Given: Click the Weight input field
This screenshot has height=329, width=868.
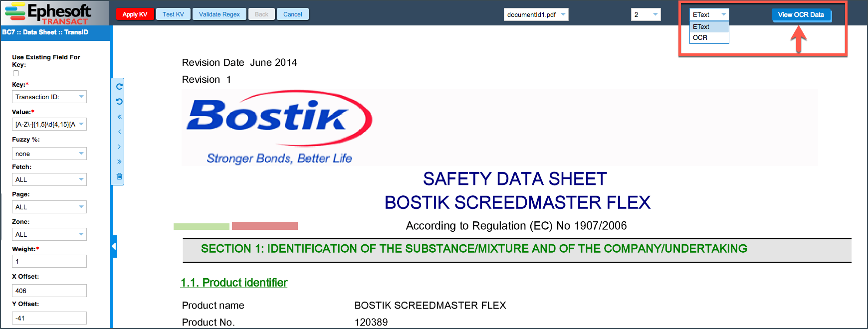Looking at the screenshot, I should click(x=49, y=261).
